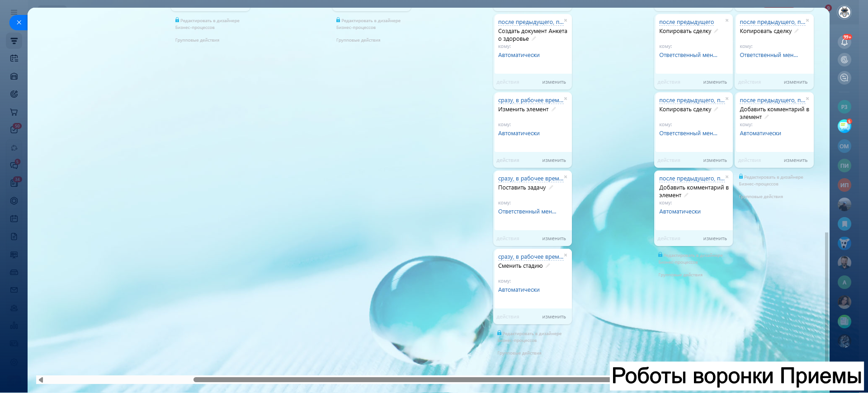The height and width of the screenshot is (393, 868).
Task: Open the hexagon icon in left sidebar
Action: click(x=14, y=201)
